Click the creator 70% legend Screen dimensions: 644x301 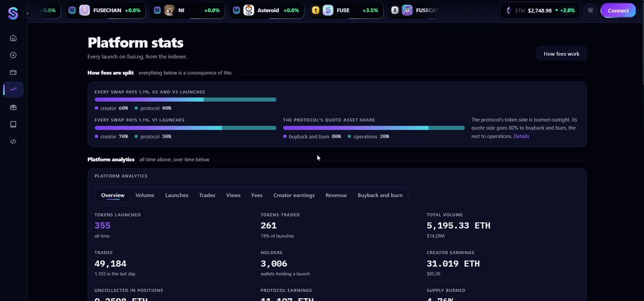coord(111,137)
